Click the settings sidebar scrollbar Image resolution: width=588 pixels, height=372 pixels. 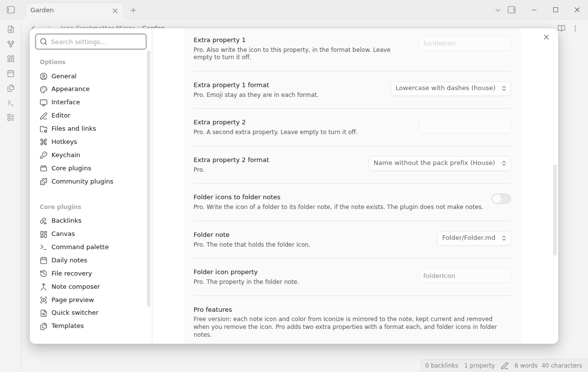coord(149,179)
